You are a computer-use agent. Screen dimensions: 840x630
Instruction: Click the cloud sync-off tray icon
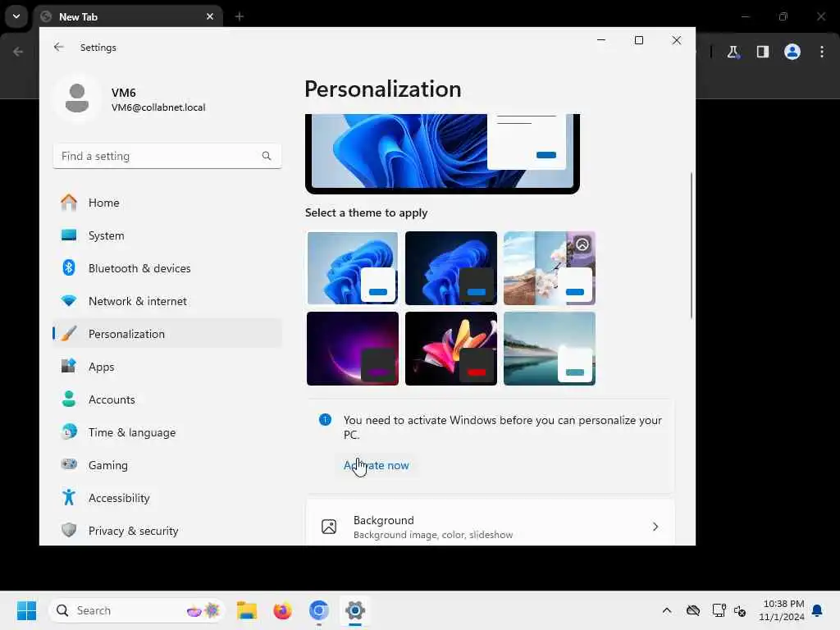click(693, 610)
